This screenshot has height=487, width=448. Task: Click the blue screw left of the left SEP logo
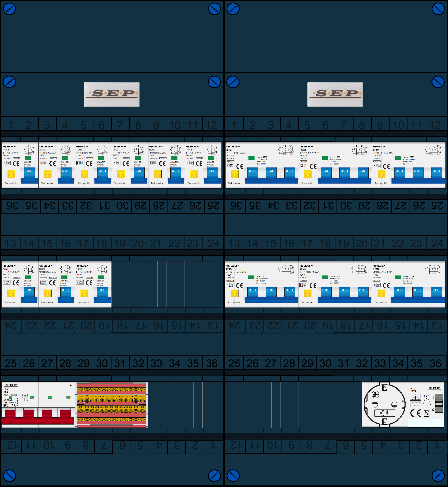click(9, 82)
